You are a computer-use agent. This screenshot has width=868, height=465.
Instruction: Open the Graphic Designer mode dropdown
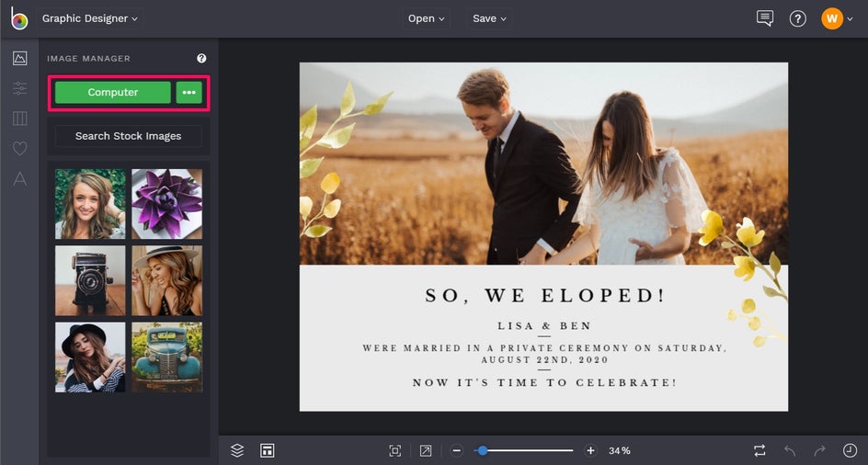pyautogui.click(x=90, y=18)
